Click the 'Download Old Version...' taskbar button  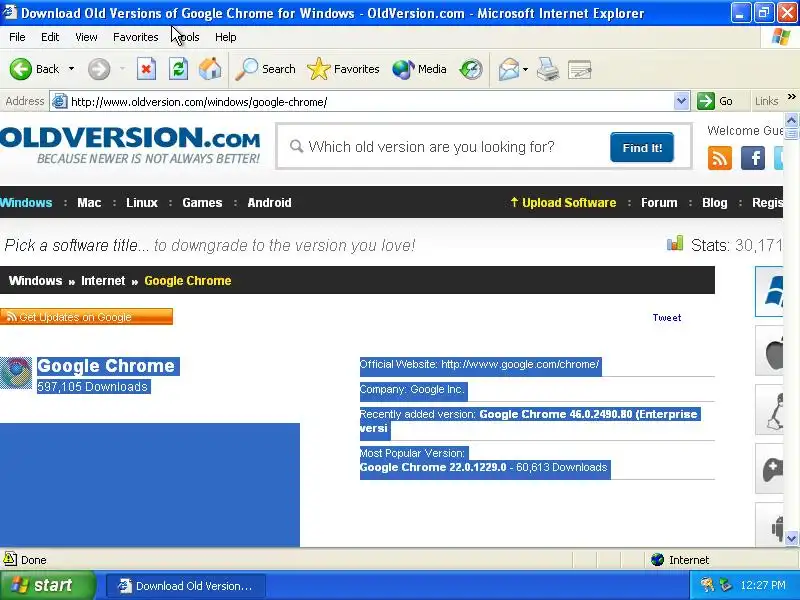click(x=186, y=586)
